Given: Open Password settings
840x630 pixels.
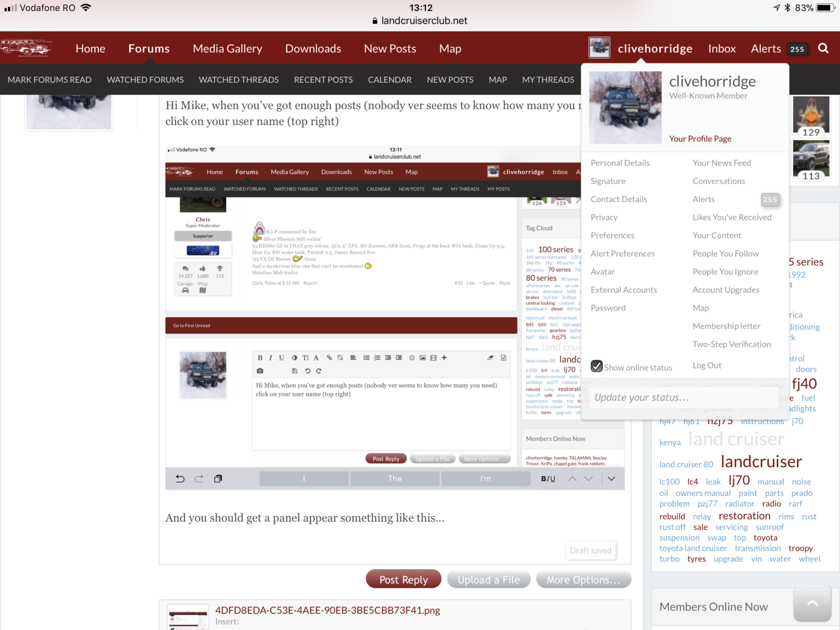Looking at the screenshot, I should pos(608,308).
